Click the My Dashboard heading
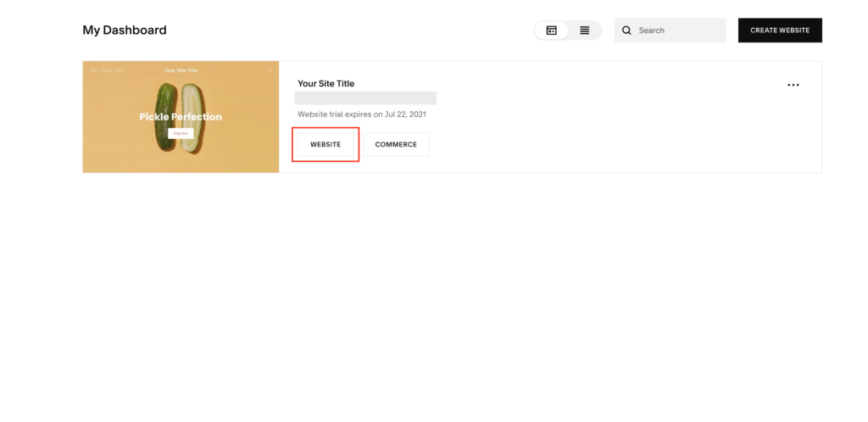 click(x=125, y=30)
